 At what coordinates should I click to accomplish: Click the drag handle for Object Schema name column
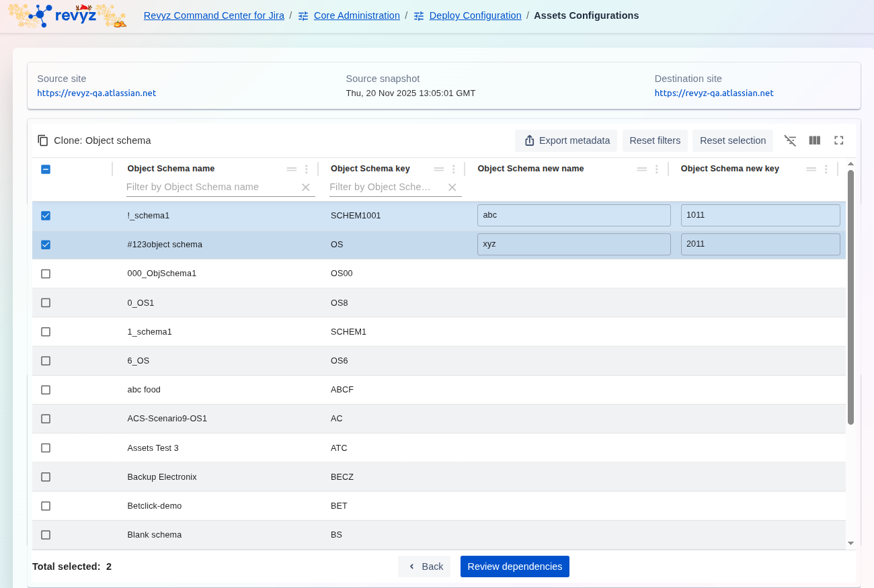pos(291,169)
